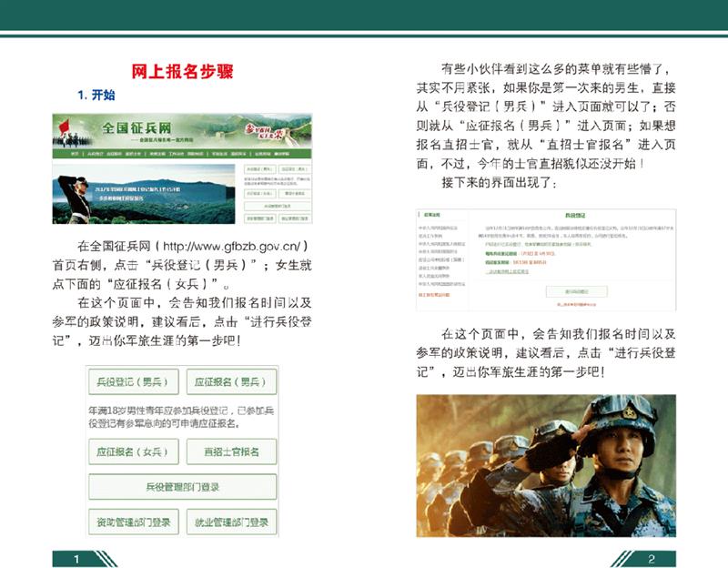Open the saluting soldier mountain banner image
Screen dimensions: 728x568
144,194
